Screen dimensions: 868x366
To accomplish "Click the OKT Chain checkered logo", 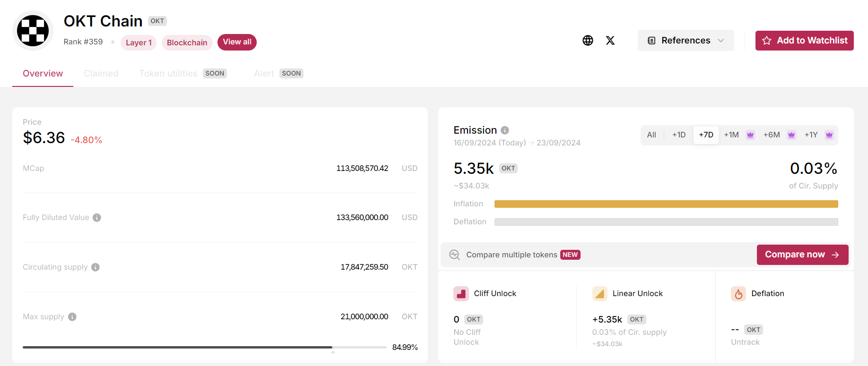I will 33,31.
